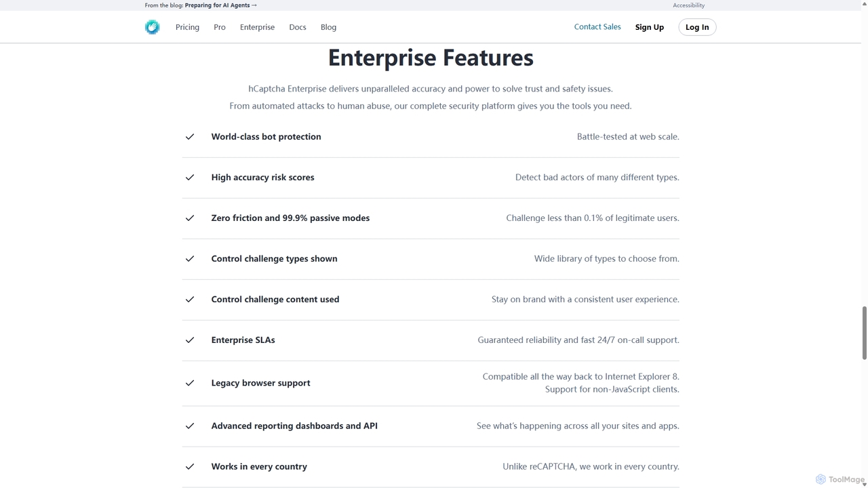Click the Log In button

pyautogui.click(x=697, y=27)
